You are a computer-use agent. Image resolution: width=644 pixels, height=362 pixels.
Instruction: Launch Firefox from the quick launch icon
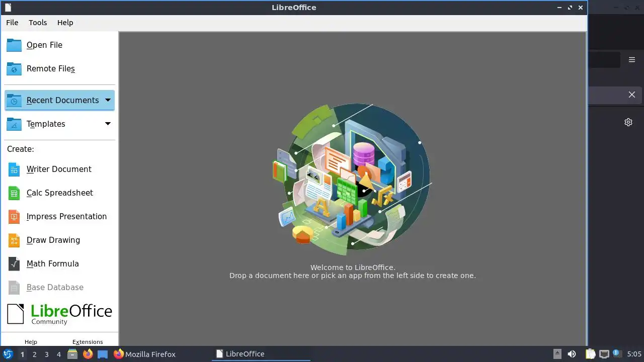[x=88, y=354]
